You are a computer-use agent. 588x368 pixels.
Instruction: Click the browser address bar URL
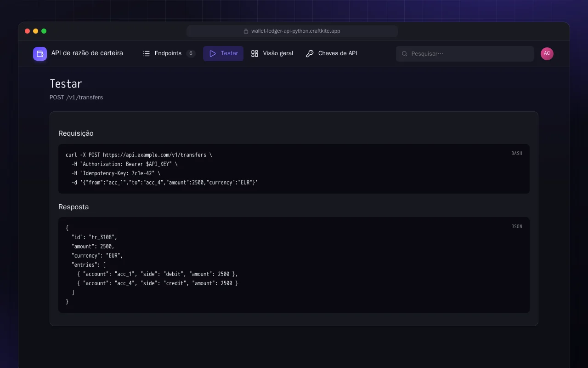[296, 31]
